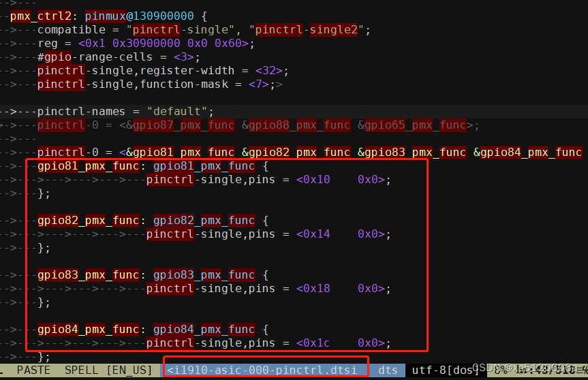Click the dts filetype status segment

coord(388,370)
